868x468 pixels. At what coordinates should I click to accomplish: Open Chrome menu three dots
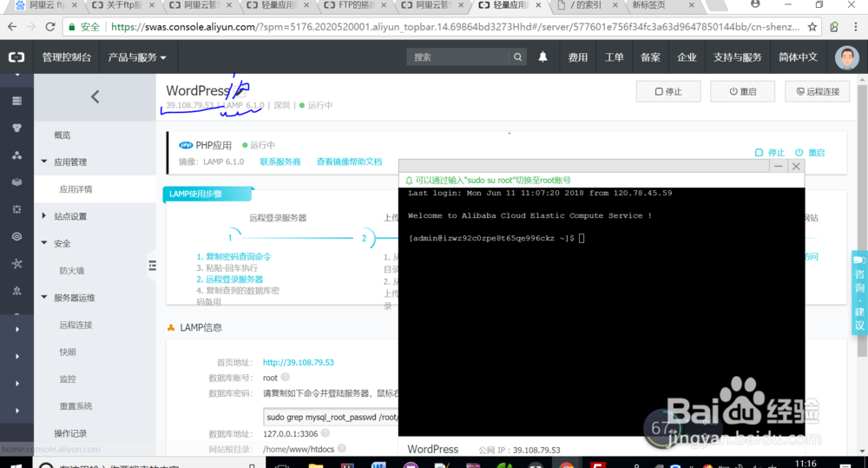855,27
